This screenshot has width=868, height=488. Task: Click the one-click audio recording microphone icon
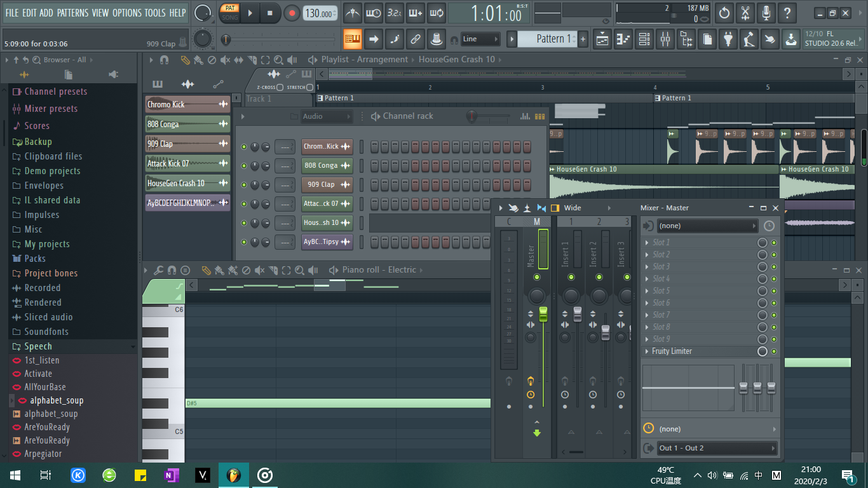[766, 13]
